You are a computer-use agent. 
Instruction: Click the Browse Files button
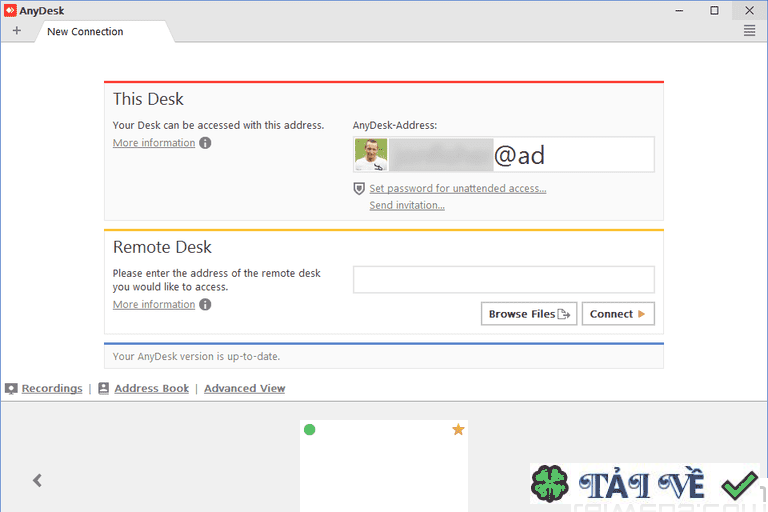coord(529,314)
